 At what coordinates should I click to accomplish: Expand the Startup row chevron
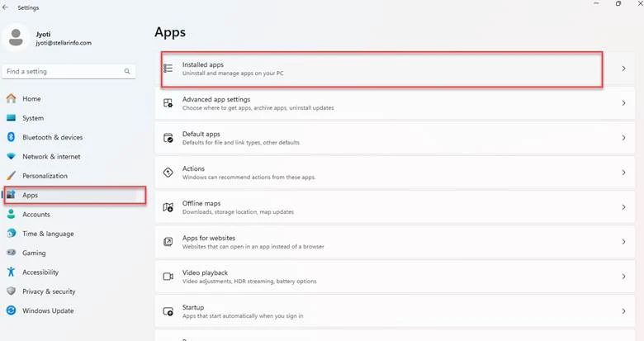[623, 311]
